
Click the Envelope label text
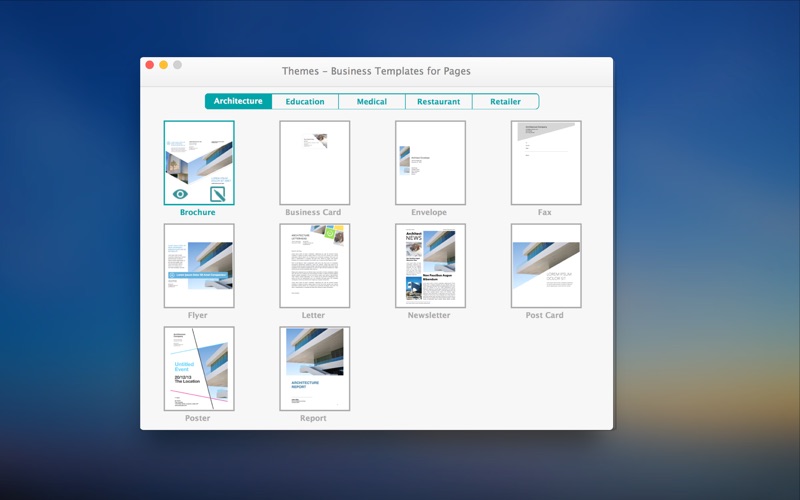(x=429, y=212)
